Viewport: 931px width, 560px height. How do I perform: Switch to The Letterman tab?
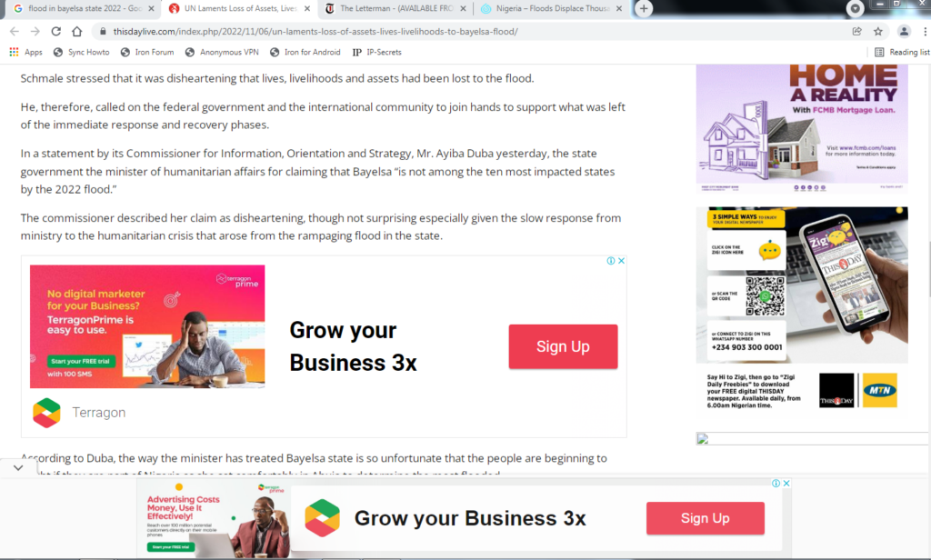pyautogui.click(x=395, y=8)
